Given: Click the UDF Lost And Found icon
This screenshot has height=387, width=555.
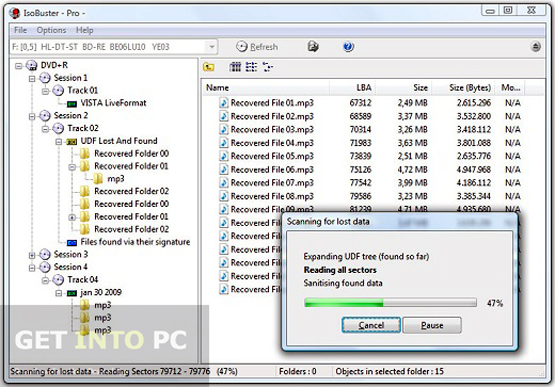Looking at the screenshot, I should [x=72, y=141].
